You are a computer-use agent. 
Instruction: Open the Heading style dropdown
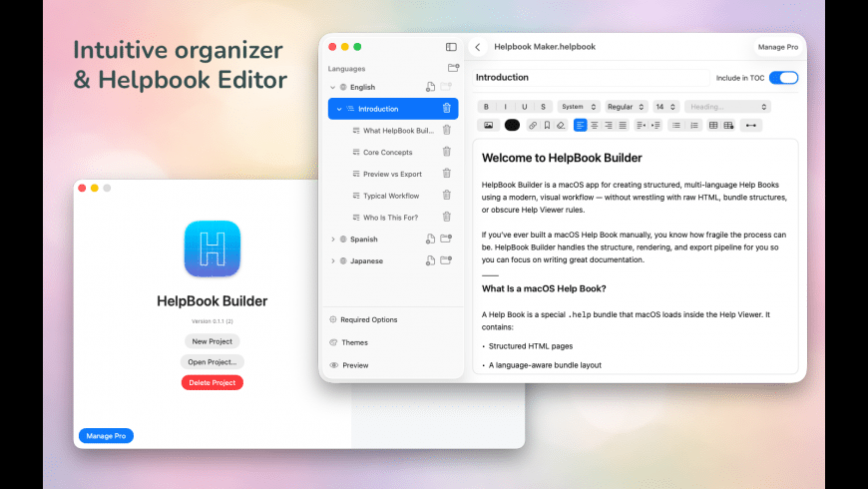point(727,107)
